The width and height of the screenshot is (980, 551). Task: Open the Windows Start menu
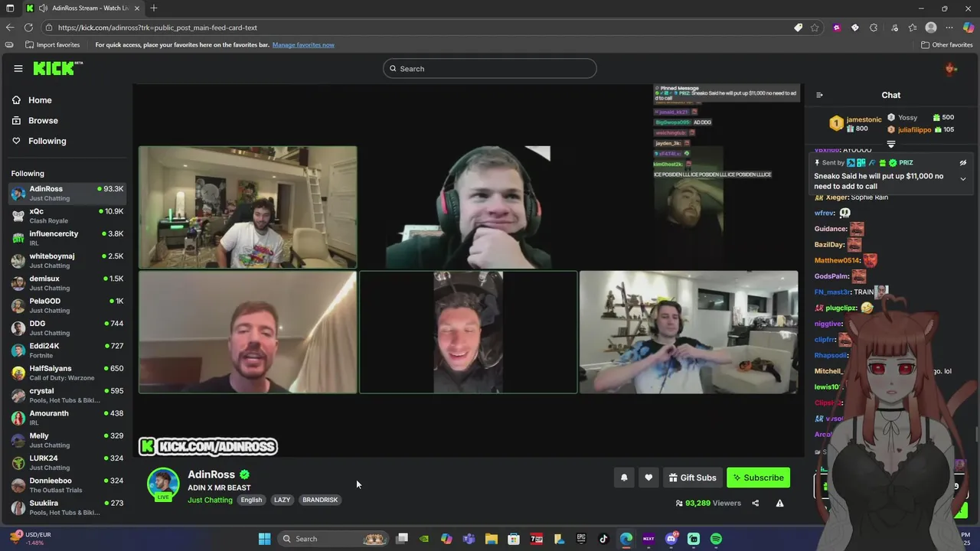pos(264,539)
